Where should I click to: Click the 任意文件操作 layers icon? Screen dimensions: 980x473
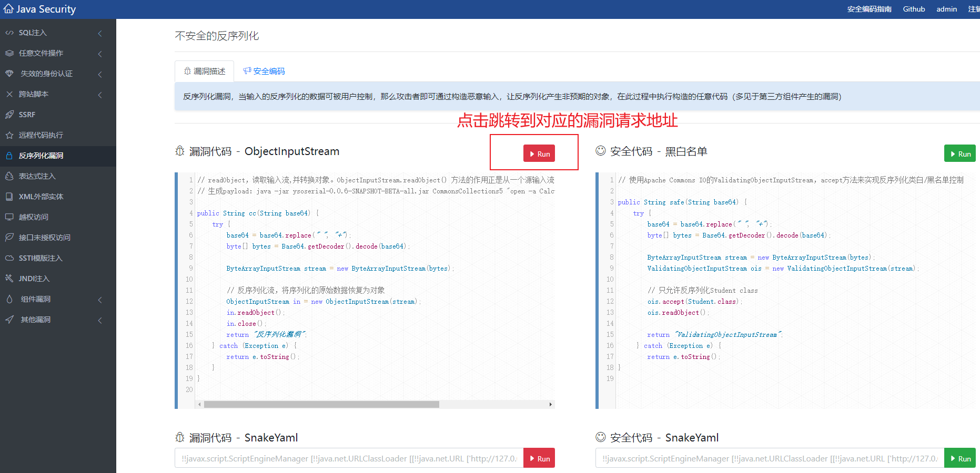pos(9,53)
